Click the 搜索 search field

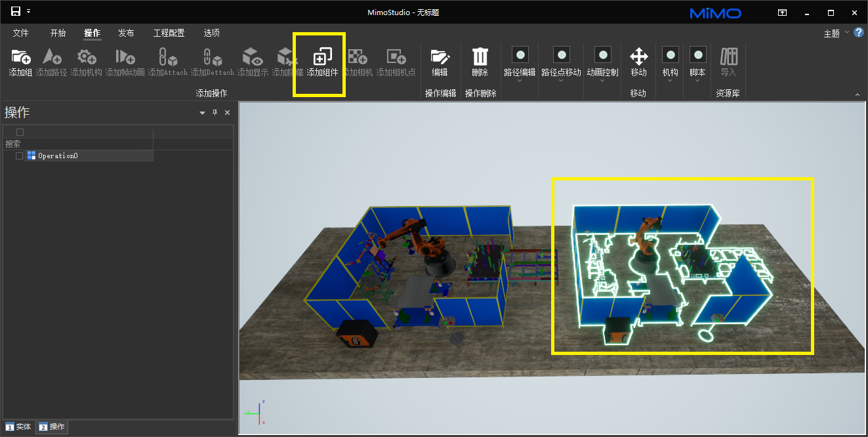79,144
